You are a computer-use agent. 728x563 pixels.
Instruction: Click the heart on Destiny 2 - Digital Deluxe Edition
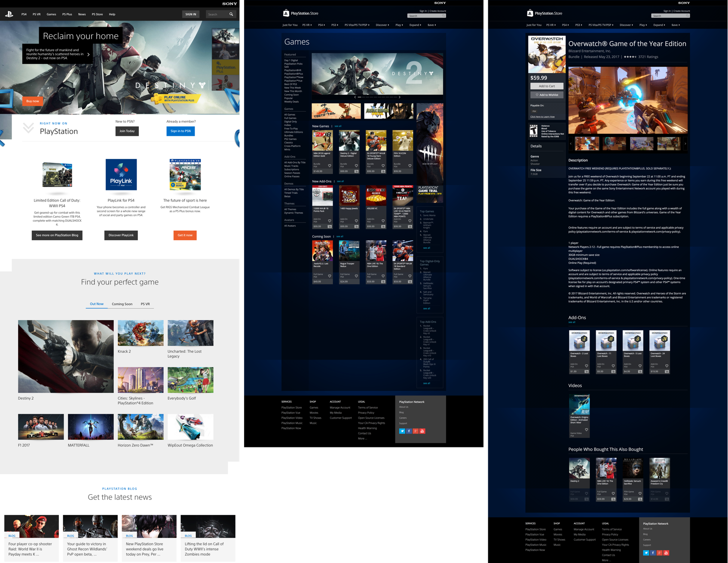pos(356,165)
